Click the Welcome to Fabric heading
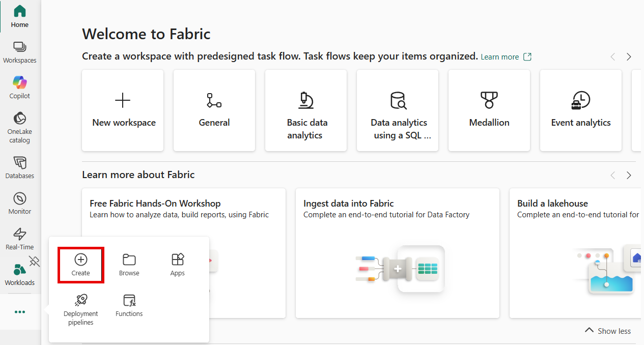644x345 pixels. pos(146,34)
